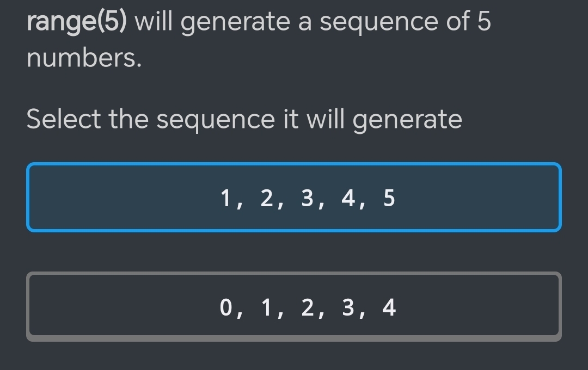
Task: Click the word "numbers." in the description
Action: pos(84,58)
